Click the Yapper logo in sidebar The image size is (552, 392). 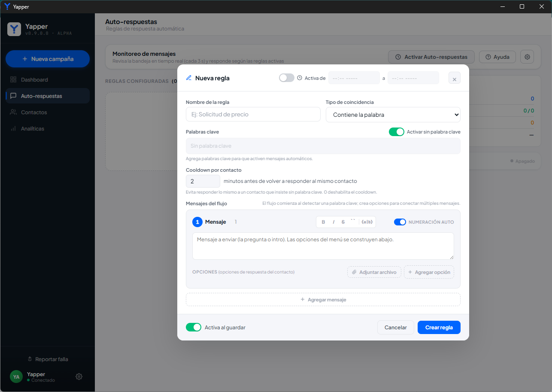point(15,29)
